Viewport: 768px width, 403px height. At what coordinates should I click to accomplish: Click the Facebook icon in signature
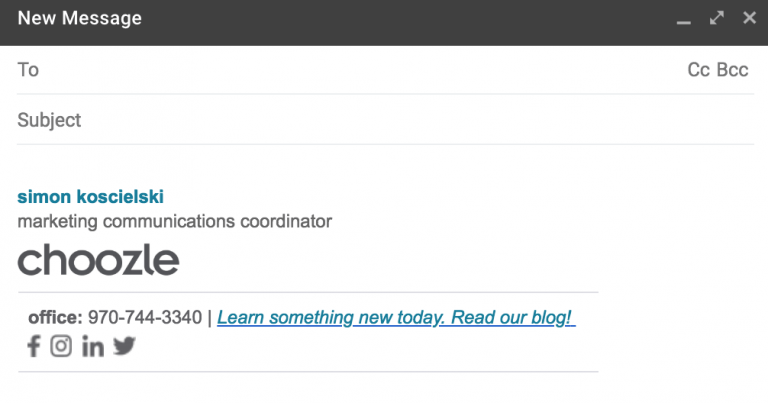click(x=33, y=346)
